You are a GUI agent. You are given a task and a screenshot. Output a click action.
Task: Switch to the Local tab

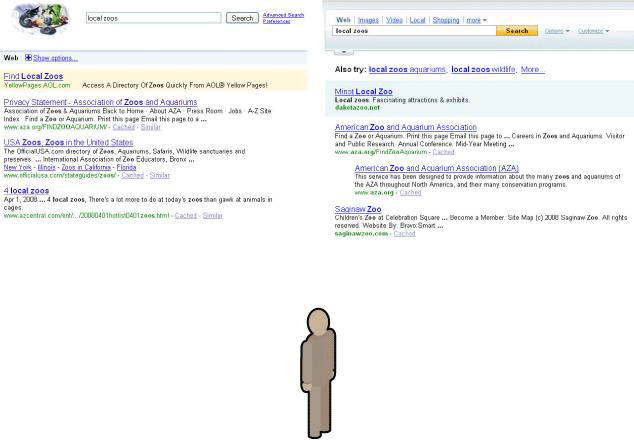[417, 20]
